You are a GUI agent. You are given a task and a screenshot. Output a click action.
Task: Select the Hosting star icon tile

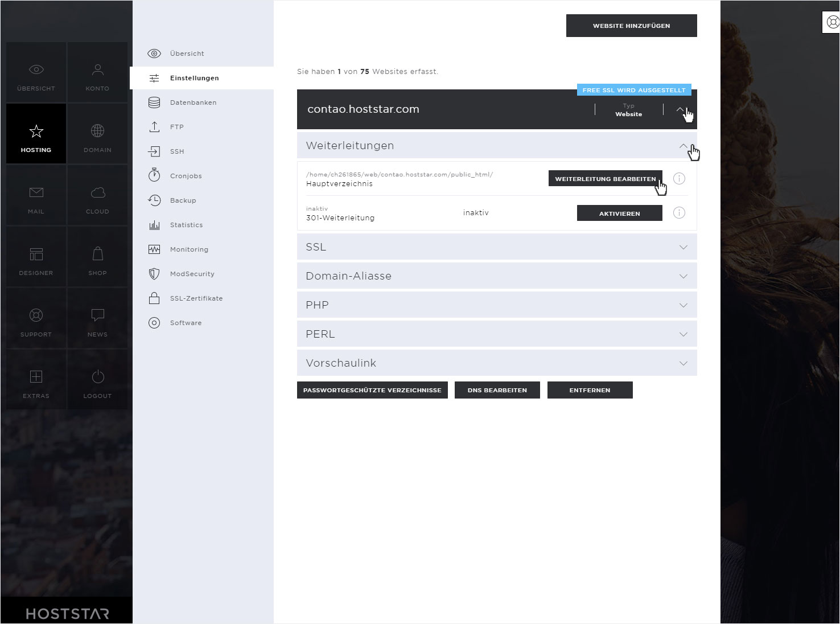pos(36,134)
